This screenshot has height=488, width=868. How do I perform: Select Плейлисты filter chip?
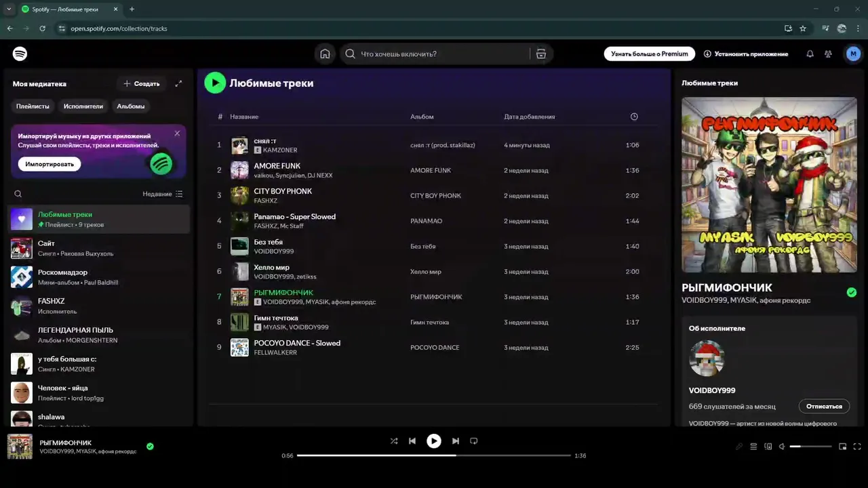[x=33, y=106]
